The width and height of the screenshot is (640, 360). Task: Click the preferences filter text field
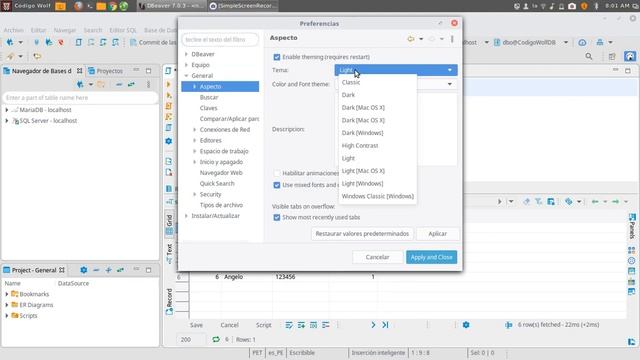[220, 40]
